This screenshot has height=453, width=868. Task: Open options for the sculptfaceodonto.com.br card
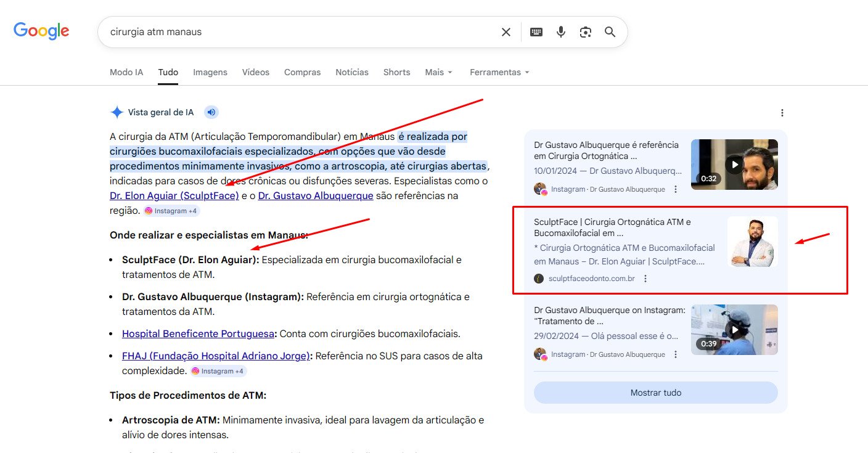(x=645, y=279)
